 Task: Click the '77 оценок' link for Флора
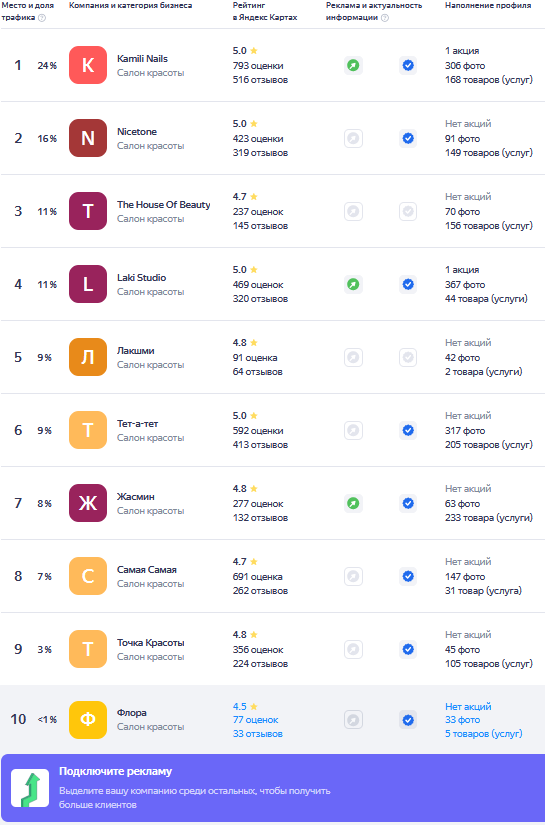tap(256, 720)
